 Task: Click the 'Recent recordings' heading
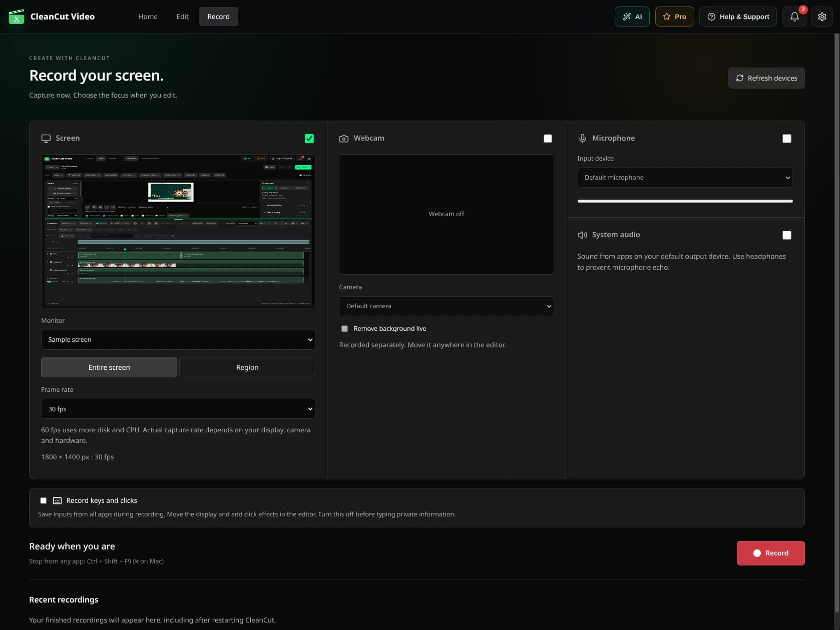pos(64,599)
